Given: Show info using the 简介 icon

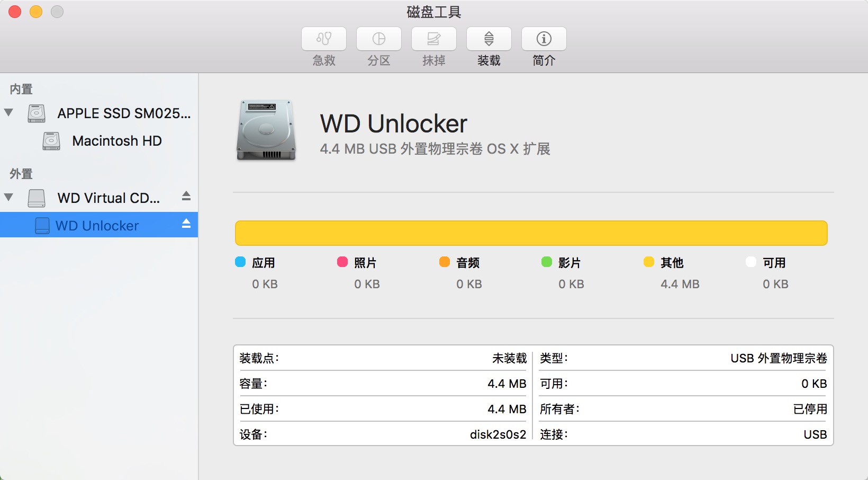Looking at the screenshot, I should 544,39.
